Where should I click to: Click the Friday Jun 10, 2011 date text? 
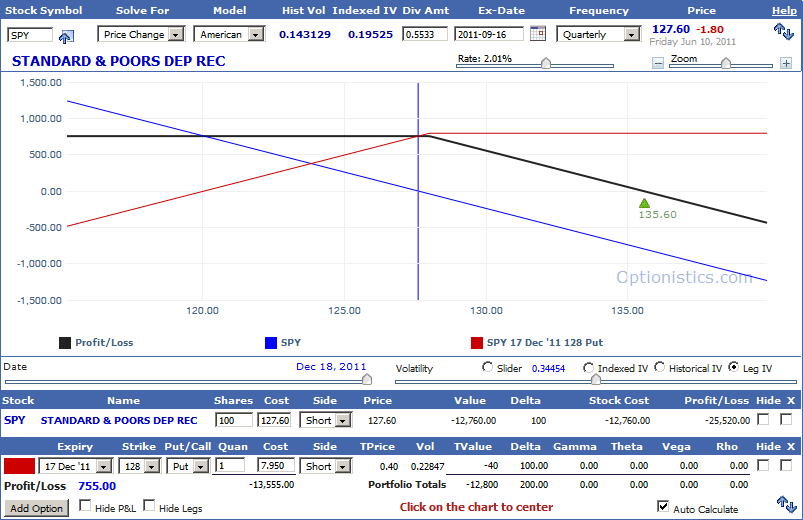[692, 41]
